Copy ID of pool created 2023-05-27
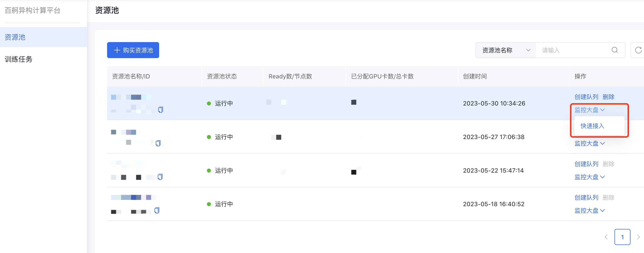 point(158,143)
